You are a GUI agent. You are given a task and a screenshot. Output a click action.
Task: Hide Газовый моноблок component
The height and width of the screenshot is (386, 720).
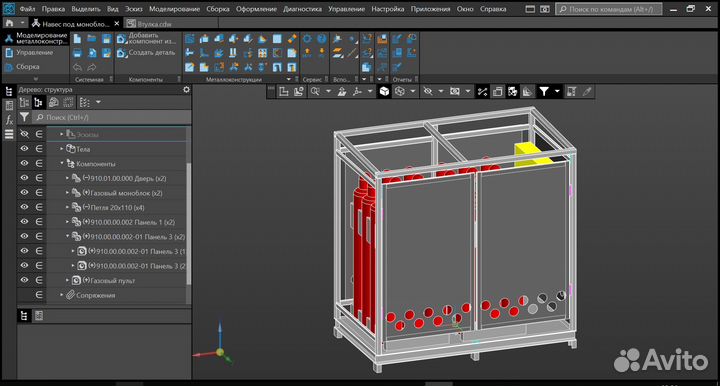(24, 193)
